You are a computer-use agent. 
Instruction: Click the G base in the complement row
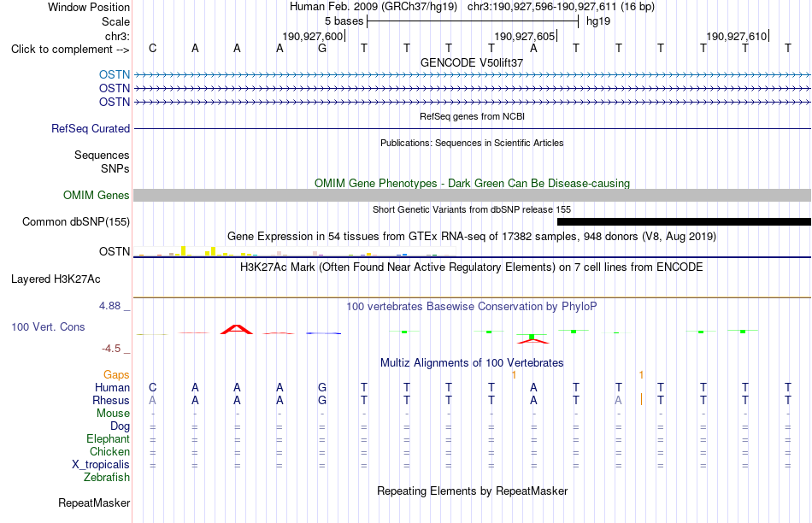pos(322,48)
